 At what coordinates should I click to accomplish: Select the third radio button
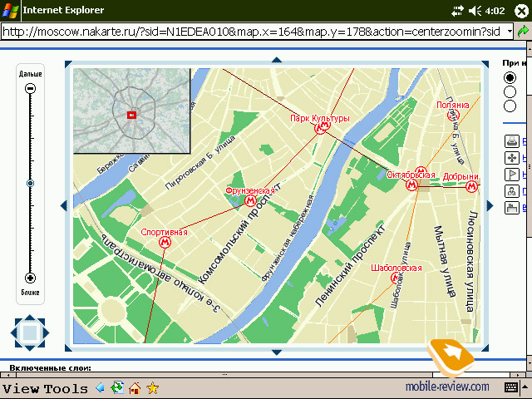(510, 106)
